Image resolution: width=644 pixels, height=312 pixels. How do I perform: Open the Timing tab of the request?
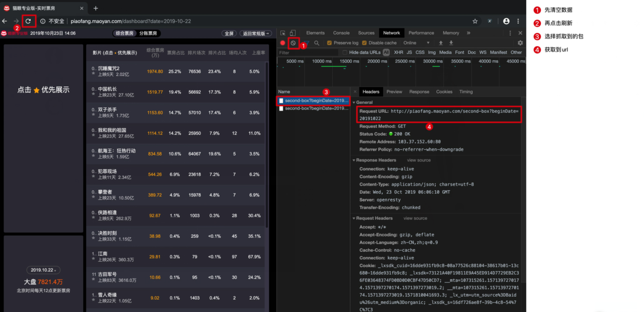(466, 92)
